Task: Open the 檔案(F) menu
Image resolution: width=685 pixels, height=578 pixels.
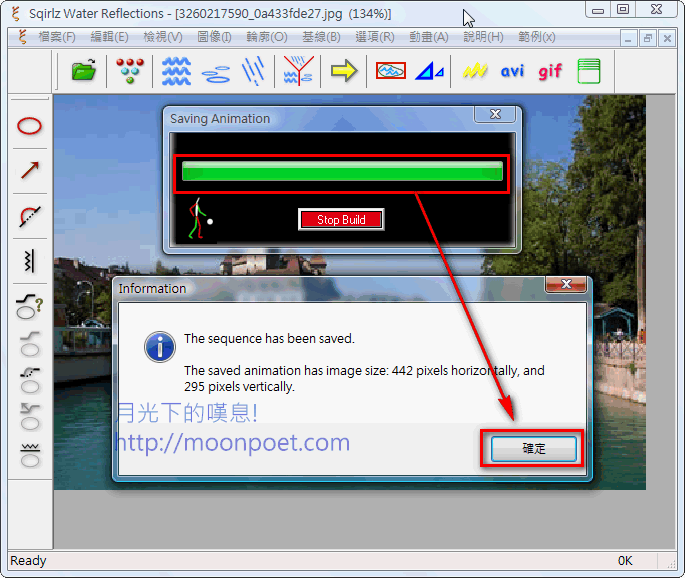Action: click(57, 37)
